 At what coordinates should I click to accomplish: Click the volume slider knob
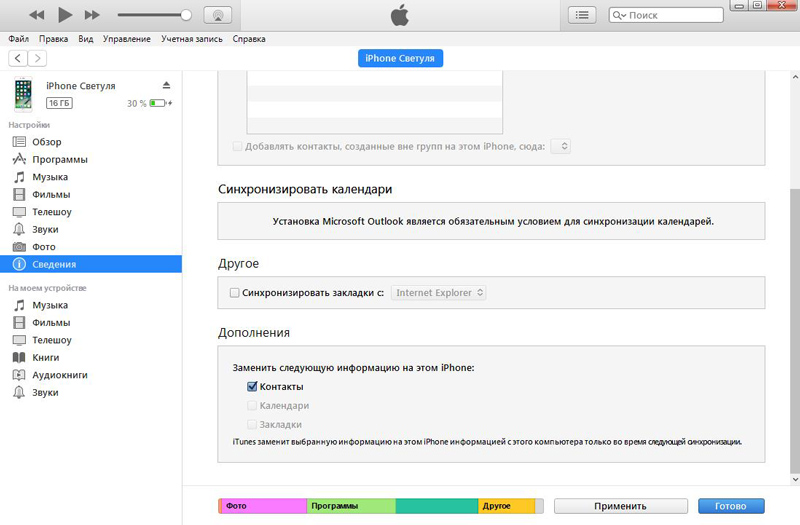[x=186, y=15]
